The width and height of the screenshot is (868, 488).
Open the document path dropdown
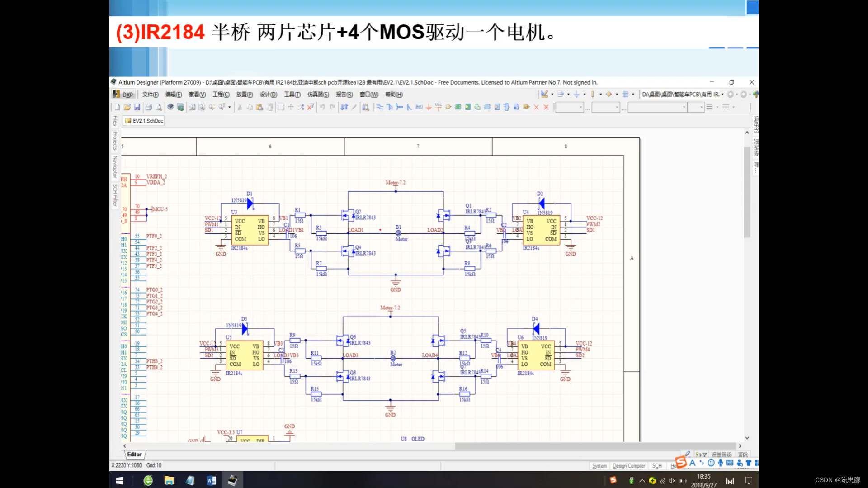click(x=722, y=94)
